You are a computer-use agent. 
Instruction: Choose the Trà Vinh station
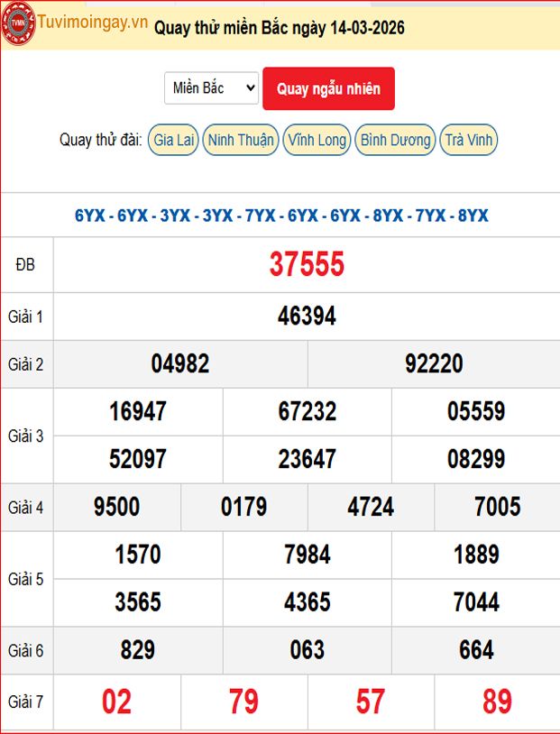click(x=469, y=140)
